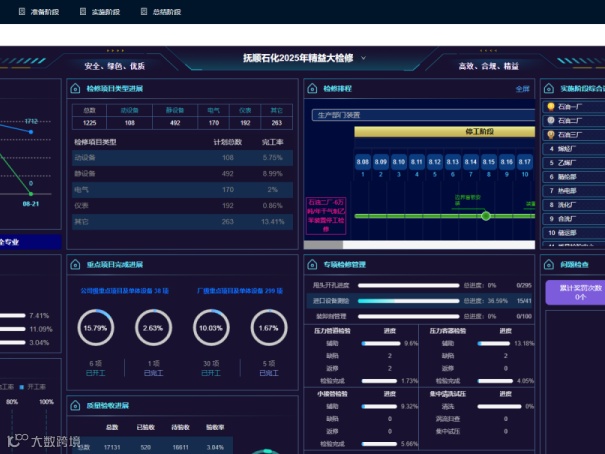Click the gold medal icon for 石油一厂
The image size is (605, 454).
coord(551,106)
